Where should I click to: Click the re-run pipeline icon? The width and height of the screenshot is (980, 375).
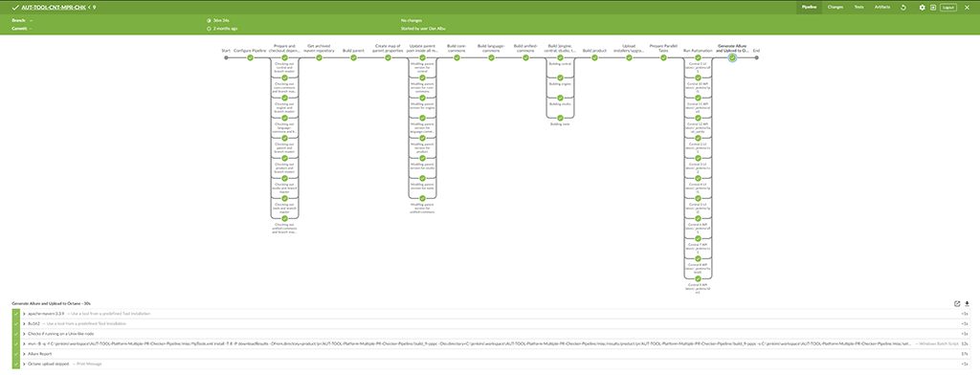[x=903, y=8]
